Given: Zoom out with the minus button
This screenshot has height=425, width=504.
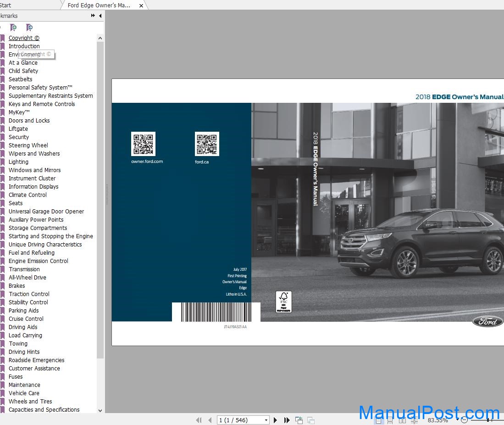Looking at the screenshot, I should coord(464,420).
